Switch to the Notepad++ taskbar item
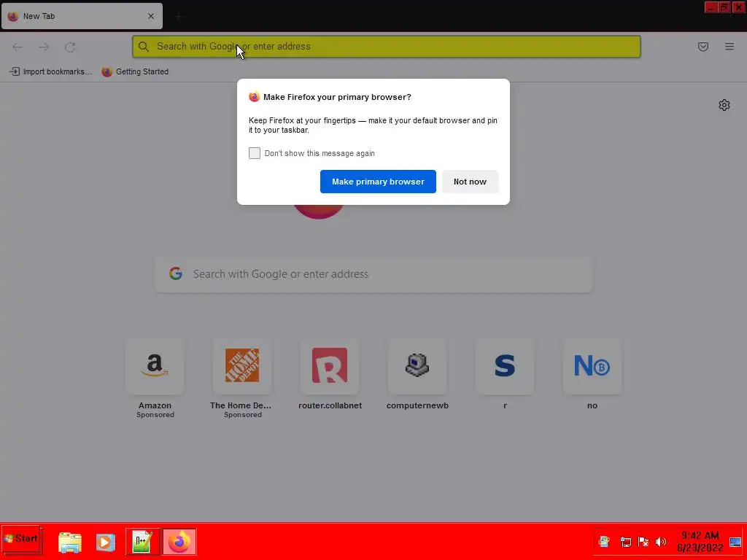 [x=142, y=542]
